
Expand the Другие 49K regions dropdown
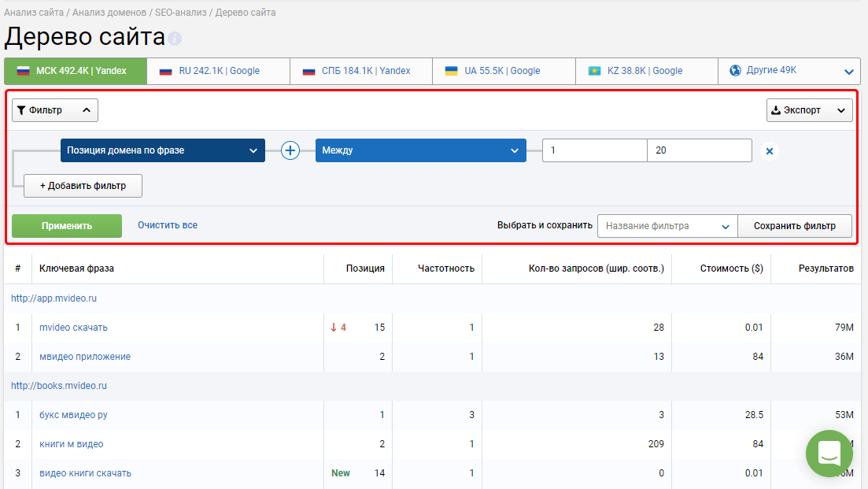point(789,71)
